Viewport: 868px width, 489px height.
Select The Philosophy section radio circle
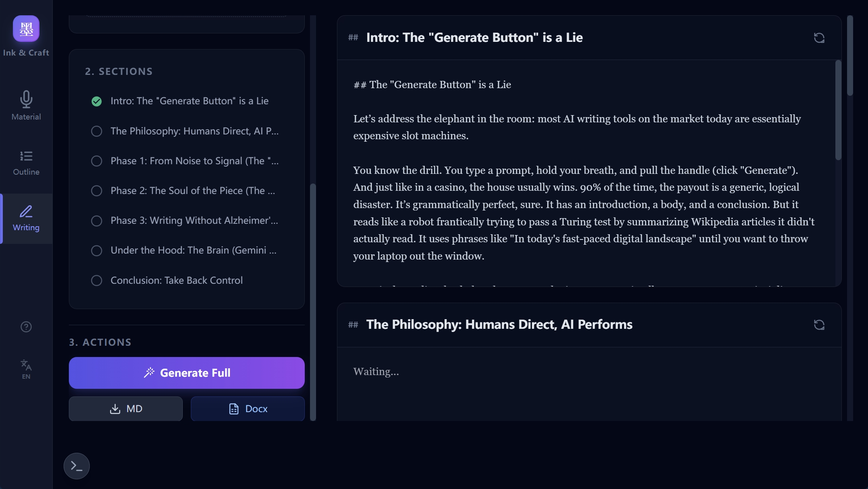coord(97,131)
